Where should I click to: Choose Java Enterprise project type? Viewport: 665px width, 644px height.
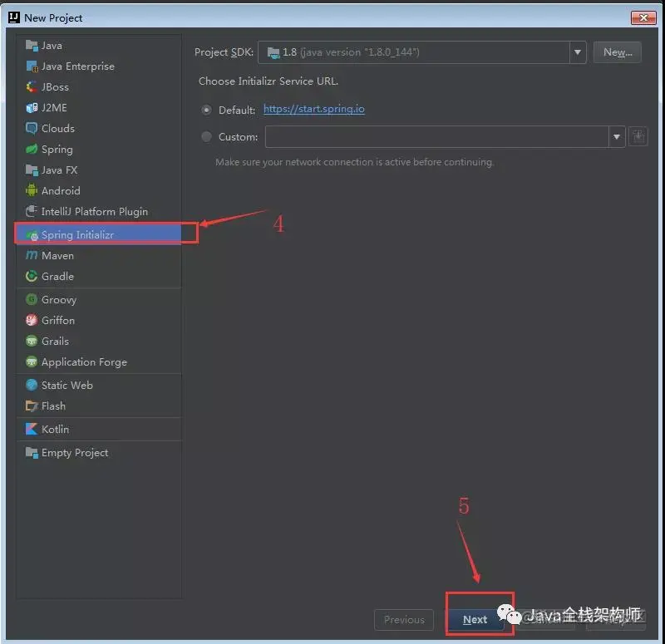(x=98, y=66)
